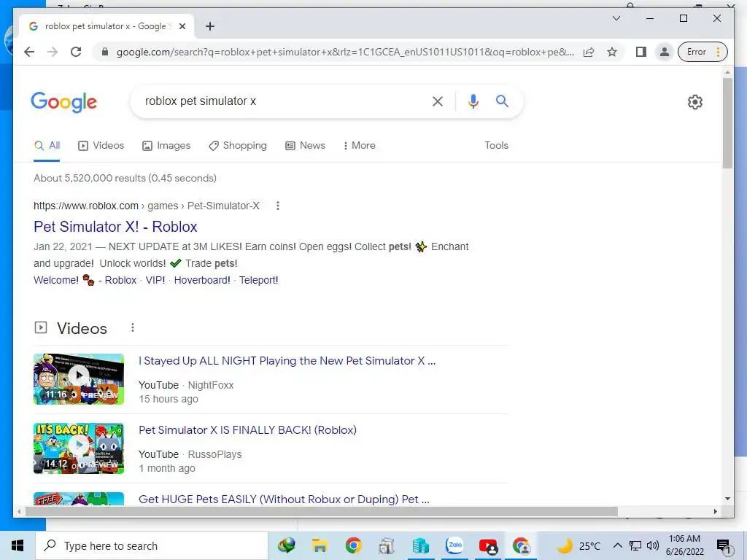The height and width of the screenshot is (560, 747).
Task: Go back using the browser back arrow
Action: 29,52
